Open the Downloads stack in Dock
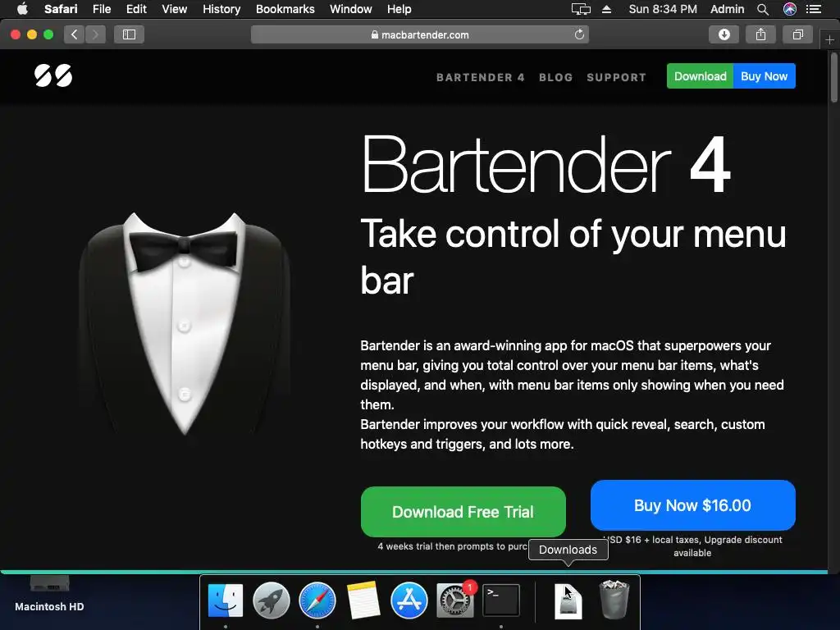840x630 pixels. click(x=568, y=600)
